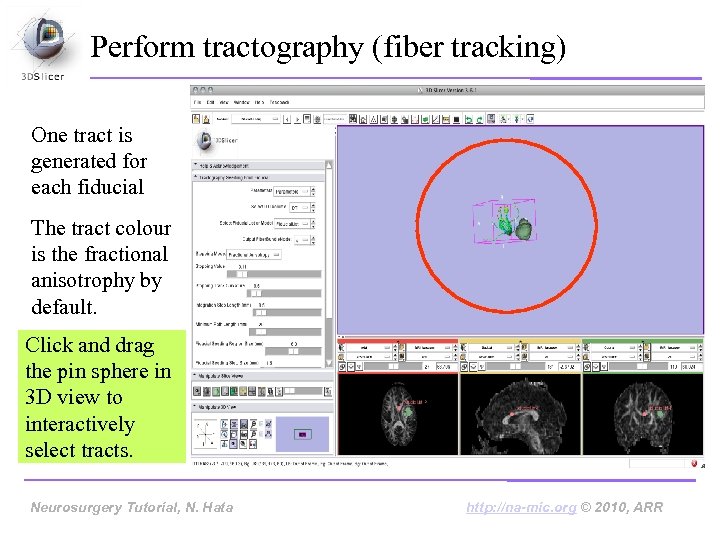Click the rotate view mouse mode icon

pos(530,119)
